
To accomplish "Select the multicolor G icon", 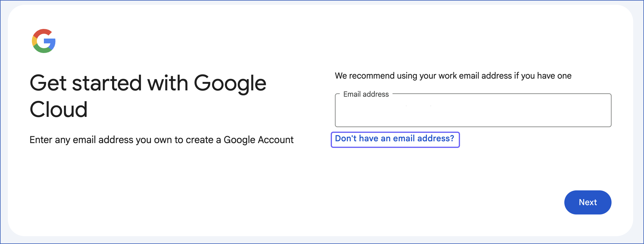I will pyautogui.click(x=44, y=41).
